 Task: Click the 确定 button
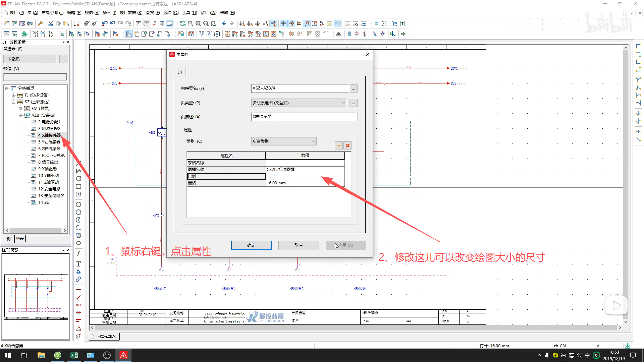coord(251,245)
